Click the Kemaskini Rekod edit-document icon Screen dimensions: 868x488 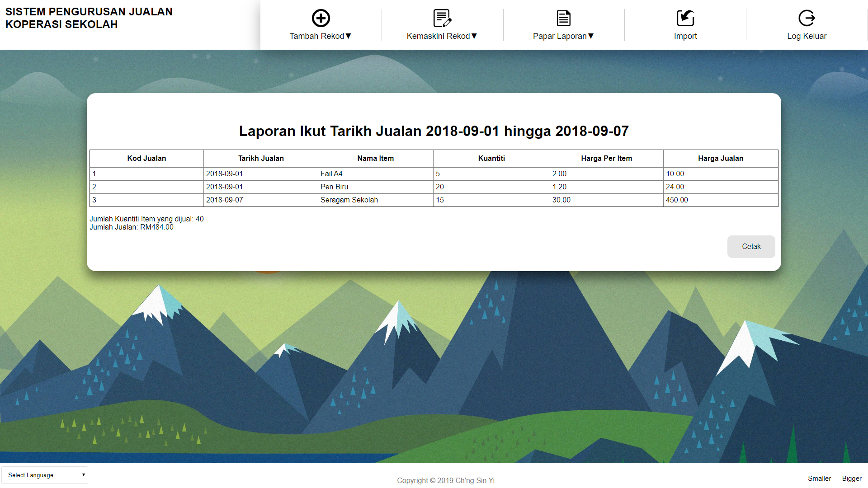coord(442,19)
